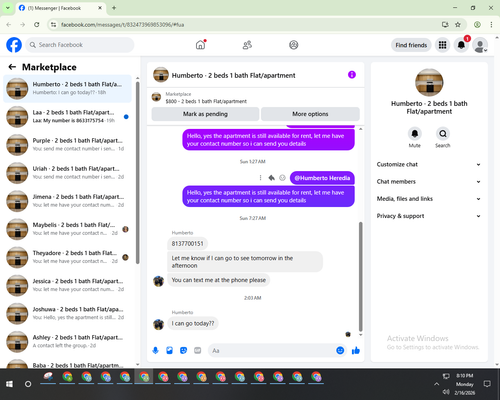Attach a file with the photo icon

point(169,350)
